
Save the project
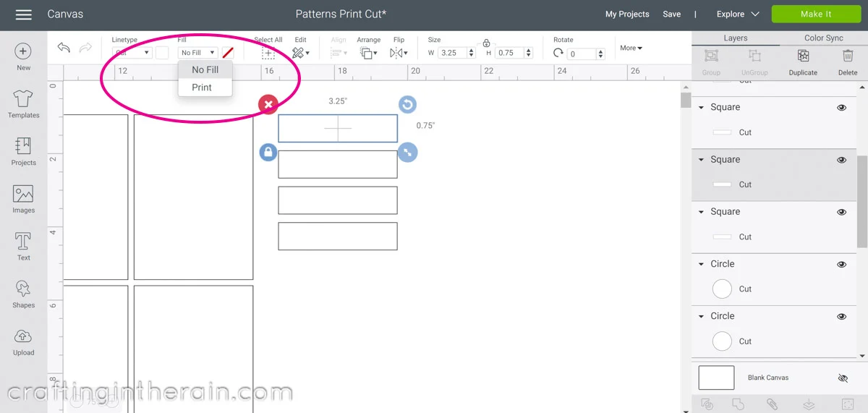coord(672,14)
